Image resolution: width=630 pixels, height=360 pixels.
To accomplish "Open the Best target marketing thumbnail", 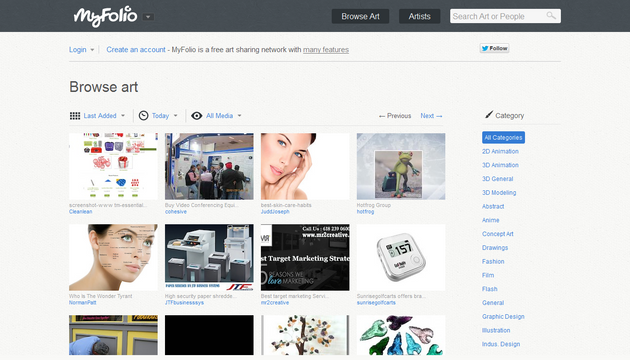I will pos(305,258).
